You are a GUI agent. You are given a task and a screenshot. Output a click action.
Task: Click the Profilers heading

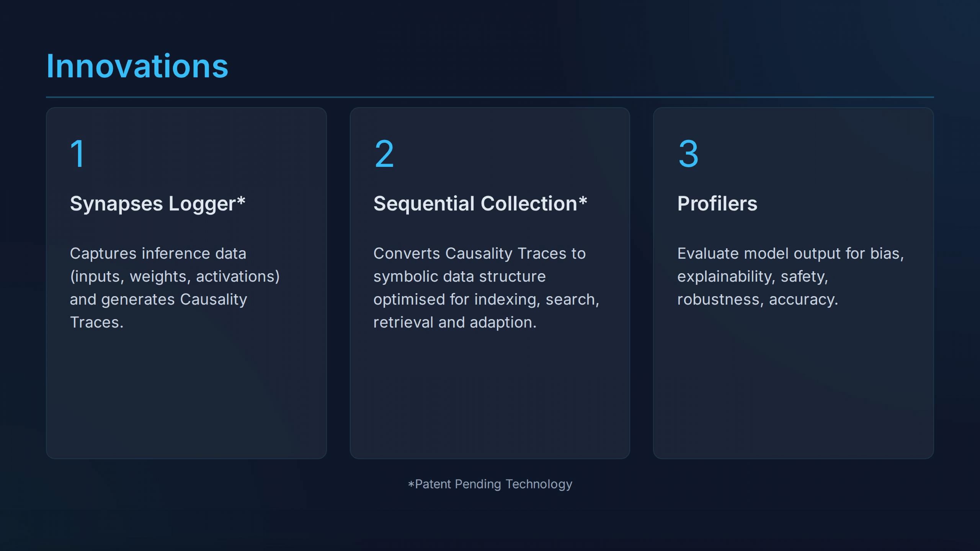click(717, 204)
